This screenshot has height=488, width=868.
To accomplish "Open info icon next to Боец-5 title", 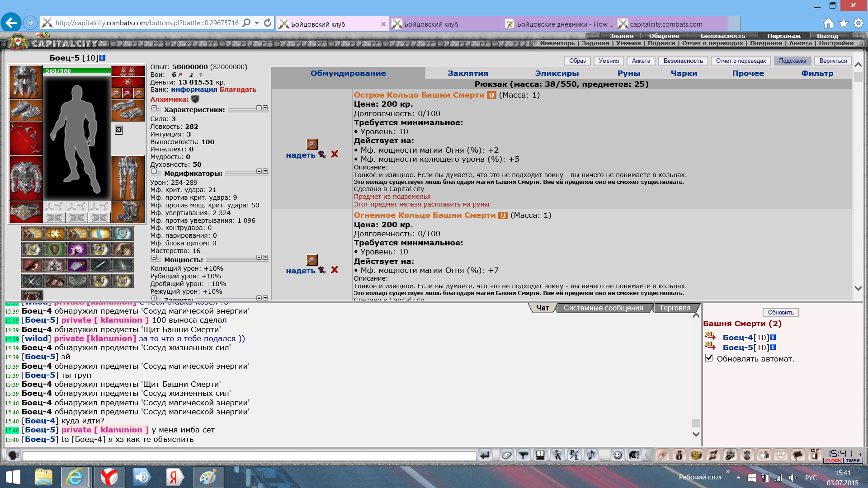I will point(102,58).
